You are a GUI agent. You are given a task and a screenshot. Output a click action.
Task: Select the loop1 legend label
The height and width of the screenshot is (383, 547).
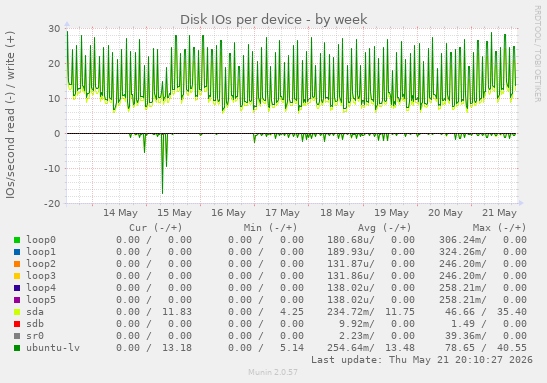tap(41, 252)
